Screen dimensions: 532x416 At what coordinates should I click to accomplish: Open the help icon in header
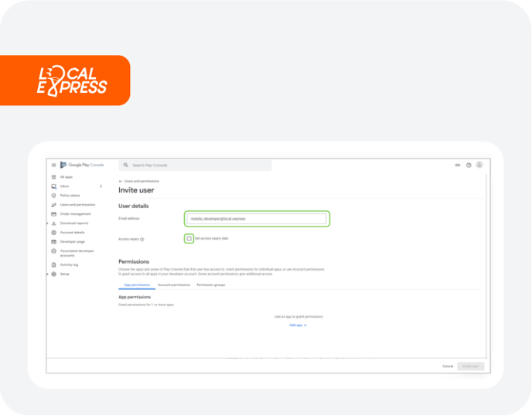(469, 165)
